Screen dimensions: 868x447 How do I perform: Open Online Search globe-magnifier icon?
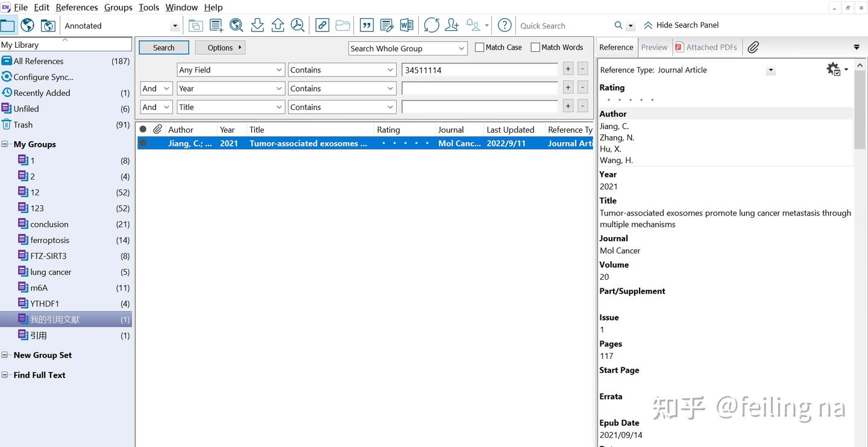236,25
